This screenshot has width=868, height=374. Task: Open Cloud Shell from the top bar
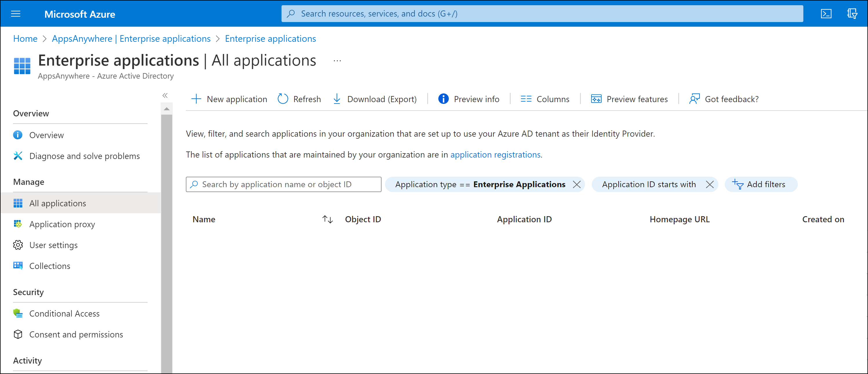(x=826, y=14)
